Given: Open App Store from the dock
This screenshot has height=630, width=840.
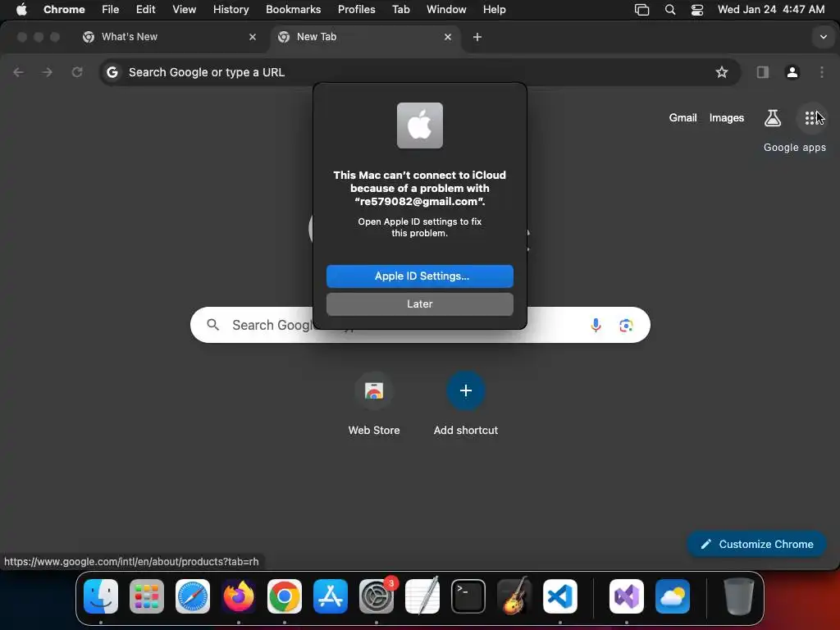Looking at the screenshot, I should point(331,596).
